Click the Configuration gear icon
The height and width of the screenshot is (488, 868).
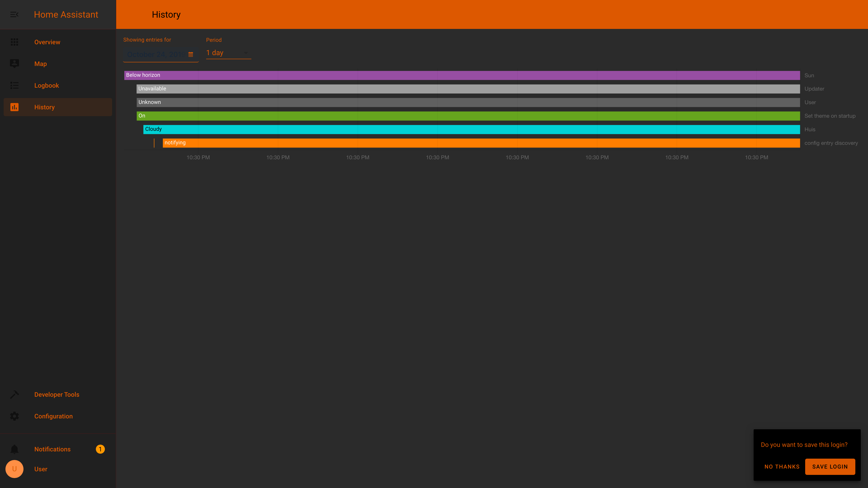pos(14,416)
